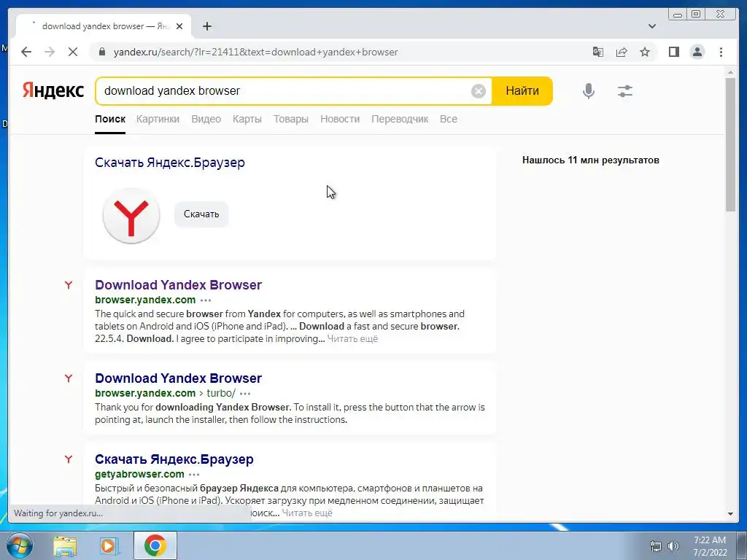The height and width of the screenshot is (560, 747).
Task: Launch Windows Media Player from taskbar
Action: point(109,545)
